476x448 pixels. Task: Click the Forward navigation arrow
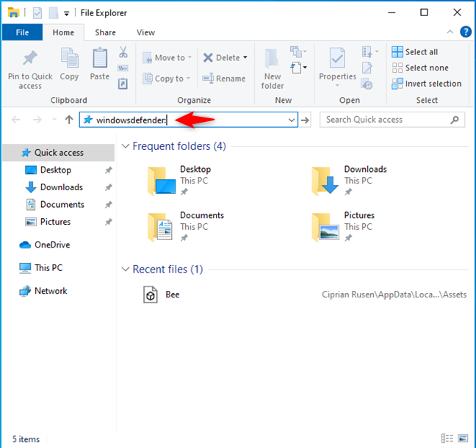37,120
